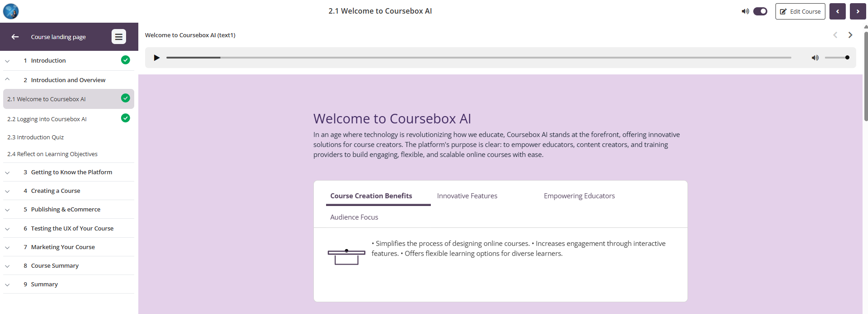
Task: Turn off the header audio toggle switch
Action: (x=760, y=11)
